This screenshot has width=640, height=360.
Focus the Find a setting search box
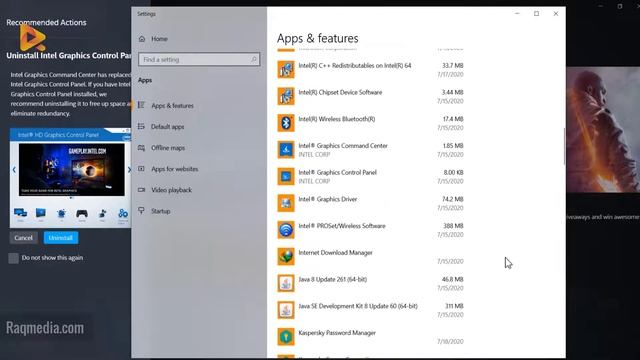199,60
